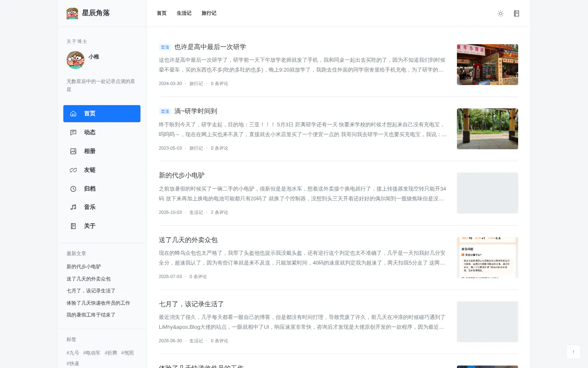Open the 归档 sidebar entry

[102, 189]
